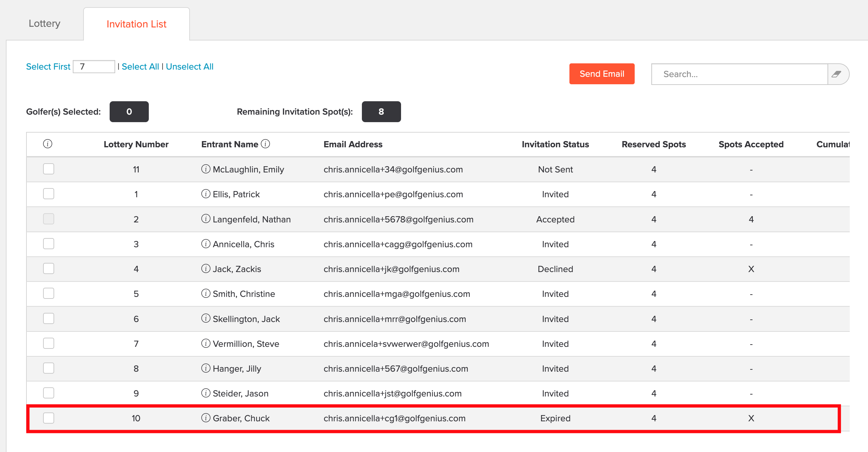Open info icon for Vermillion, Steve
Viewport: 868px width, 452px height.
click(206, 343)
